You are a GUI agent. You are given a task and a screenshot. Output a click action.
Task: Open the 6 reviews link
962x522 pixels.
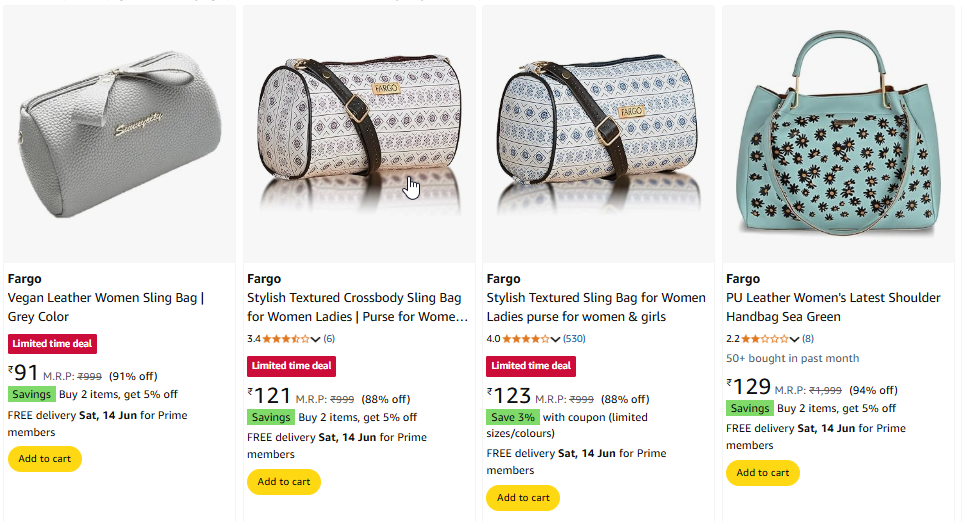[329, 339]
